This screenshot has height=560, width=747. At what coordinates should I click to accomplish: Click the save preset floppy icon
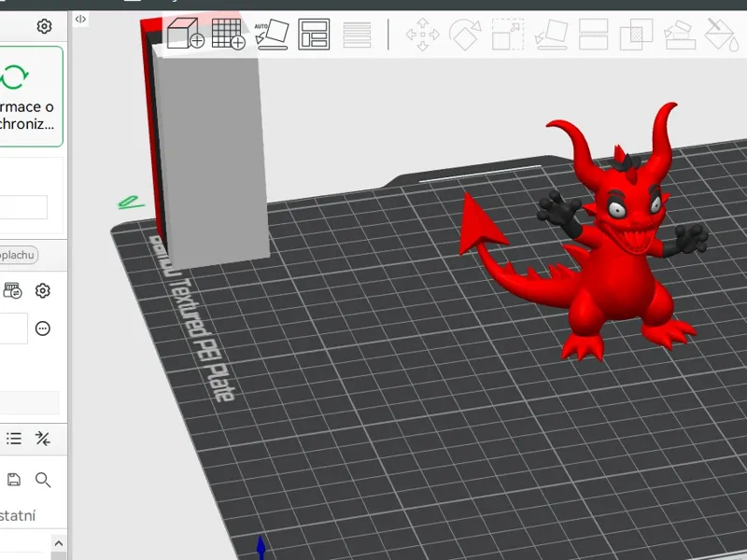[x=14, y=480]
